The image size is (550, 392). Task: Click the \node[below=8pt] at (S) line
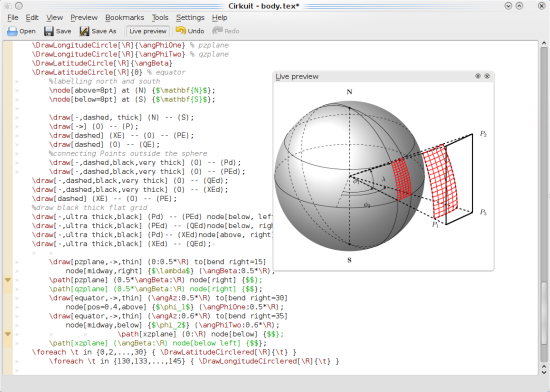[132, 100]
